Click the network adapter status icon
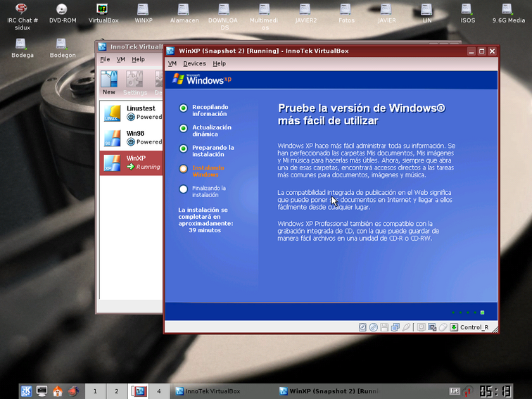The image size is (532, 399). pos(395,327)
